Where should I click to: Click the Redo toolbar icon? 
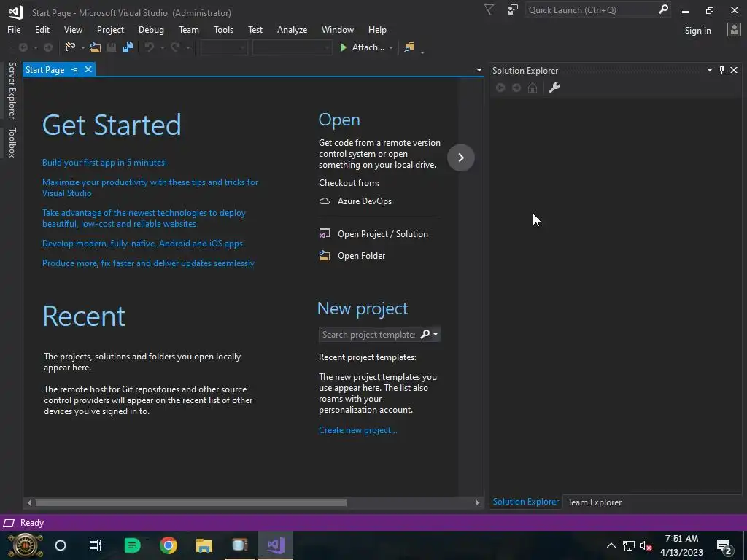[x=175, y=47]
